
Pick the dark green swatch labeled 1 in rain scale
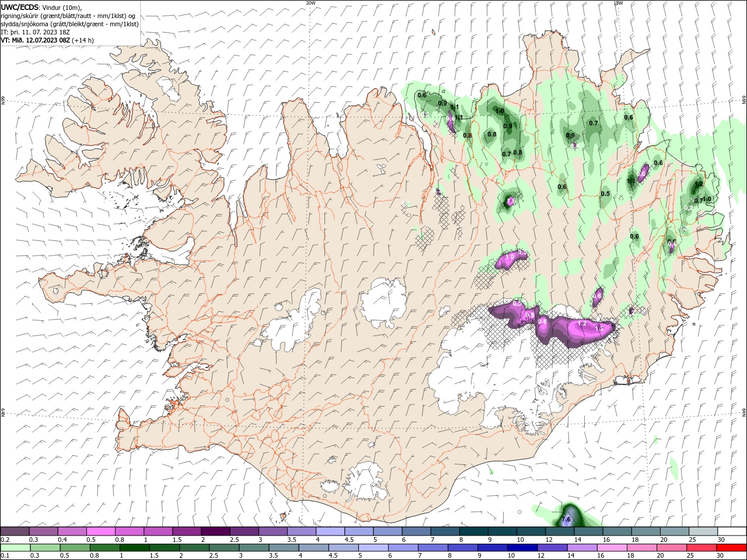134,548
